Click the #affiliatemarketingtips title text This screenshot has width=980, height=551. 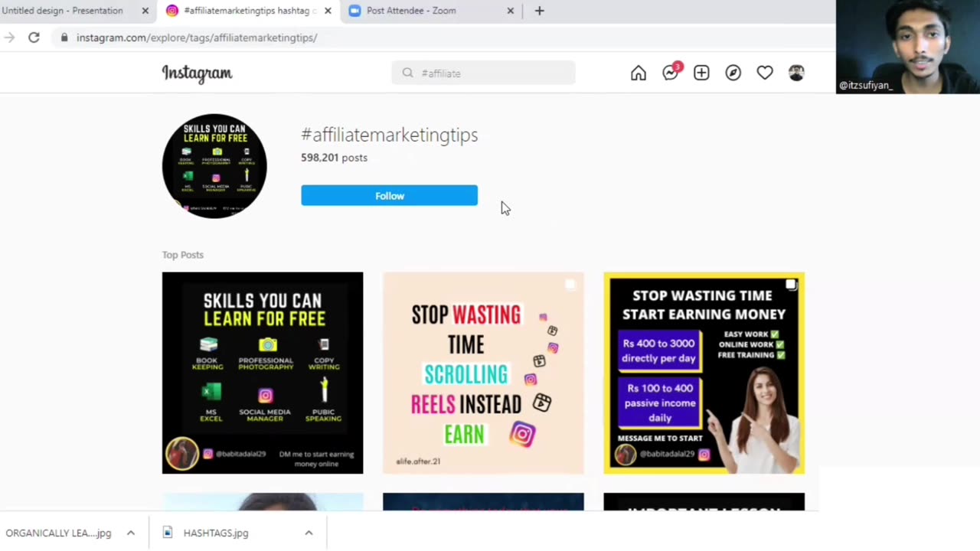(389, 135)
